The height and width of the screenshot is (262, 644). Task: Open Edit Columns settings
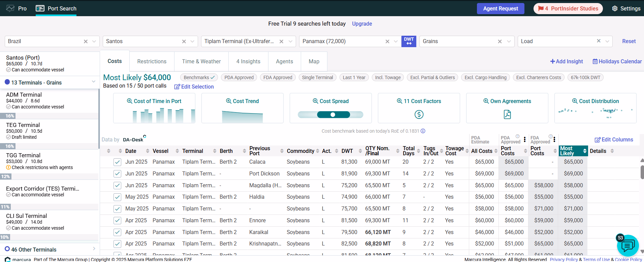pyautogui.click(x=614, y=139)
